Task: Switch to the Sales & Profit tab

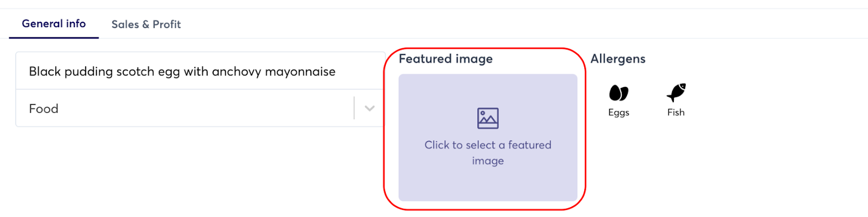Action: [146, 24]
